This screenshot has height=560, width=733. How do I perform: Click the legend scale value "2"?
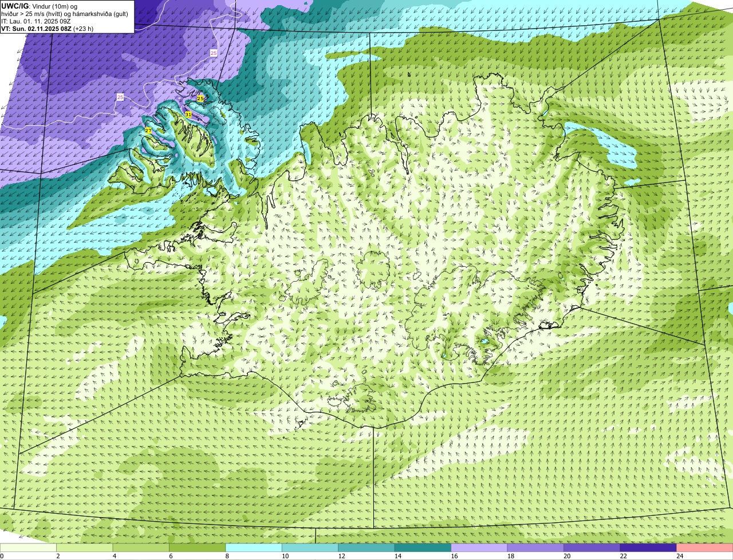tap(57, 556)
